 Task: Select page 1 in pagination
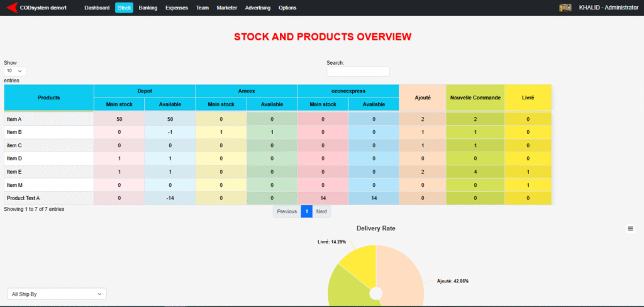coord(306,211)
